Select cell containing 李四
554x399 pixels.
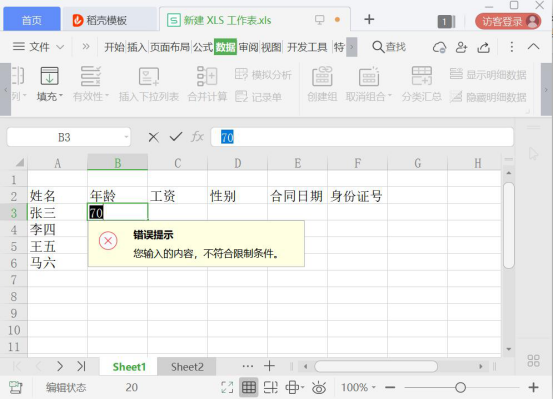coord(57,229)
